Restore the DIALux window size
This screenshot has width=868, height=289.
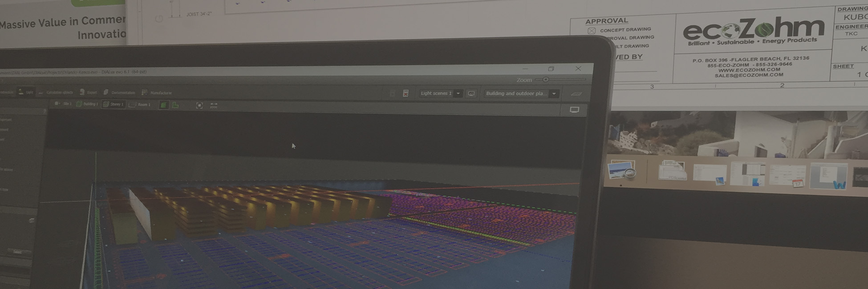tap(551, 68)
